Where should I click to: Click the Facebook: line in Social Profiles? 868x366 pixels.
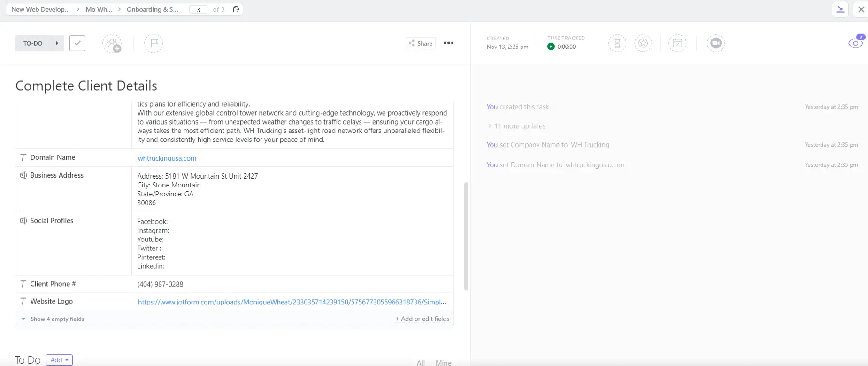153,222
